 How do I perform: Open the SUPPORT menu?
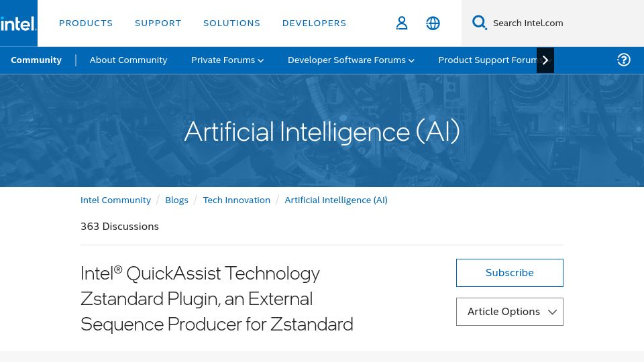coord(158,23)
